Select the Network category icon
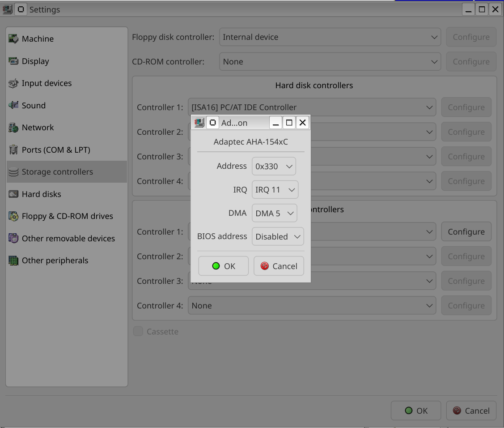Image resolution: width=504 pixels, height=428 pixels. [x=13, y=128]
